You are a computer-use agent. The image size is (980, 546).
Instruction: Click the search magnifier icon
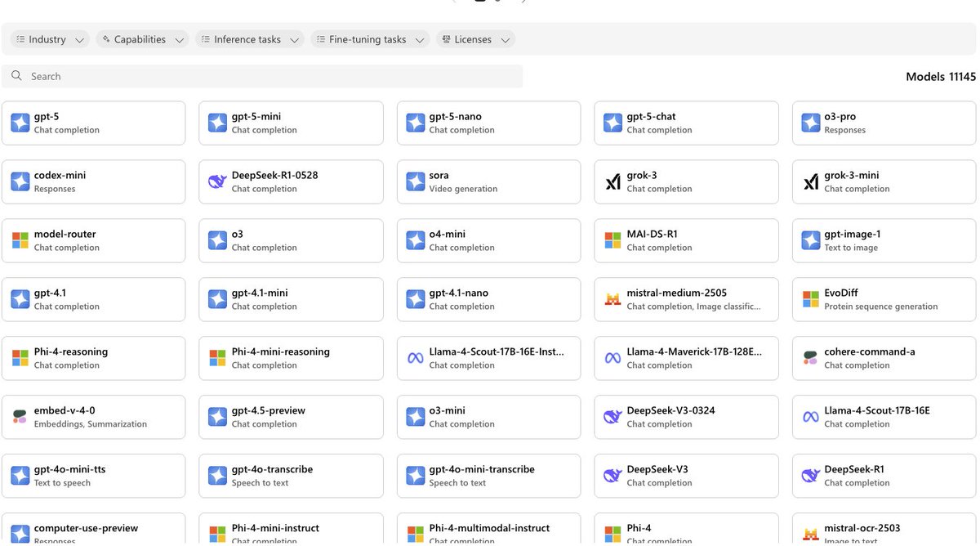coord(16,76)
